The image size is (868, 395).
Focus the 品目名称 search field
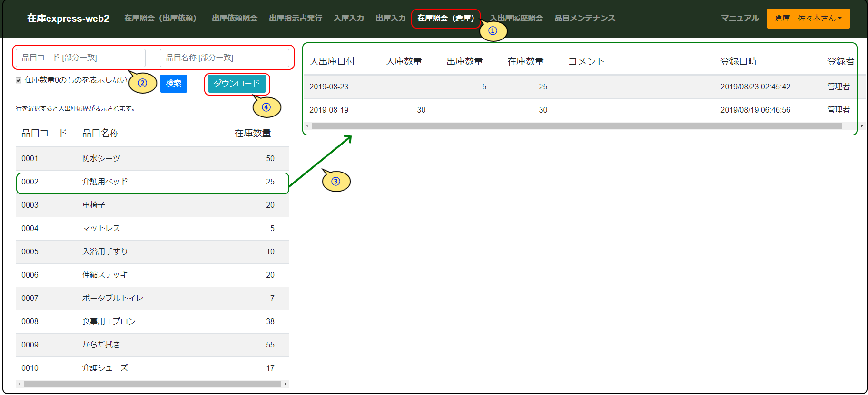[x=224, y=58]
